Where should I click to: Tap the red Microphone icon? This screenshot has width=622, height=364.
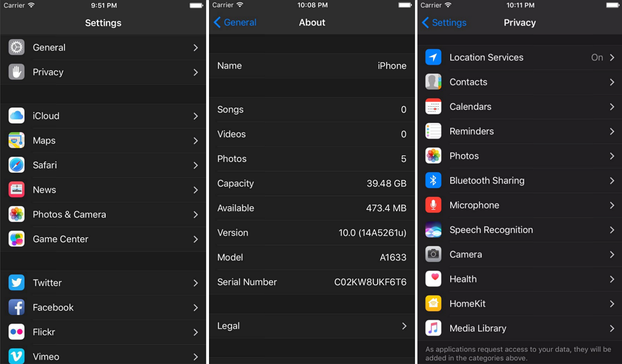tap(434, 205)
